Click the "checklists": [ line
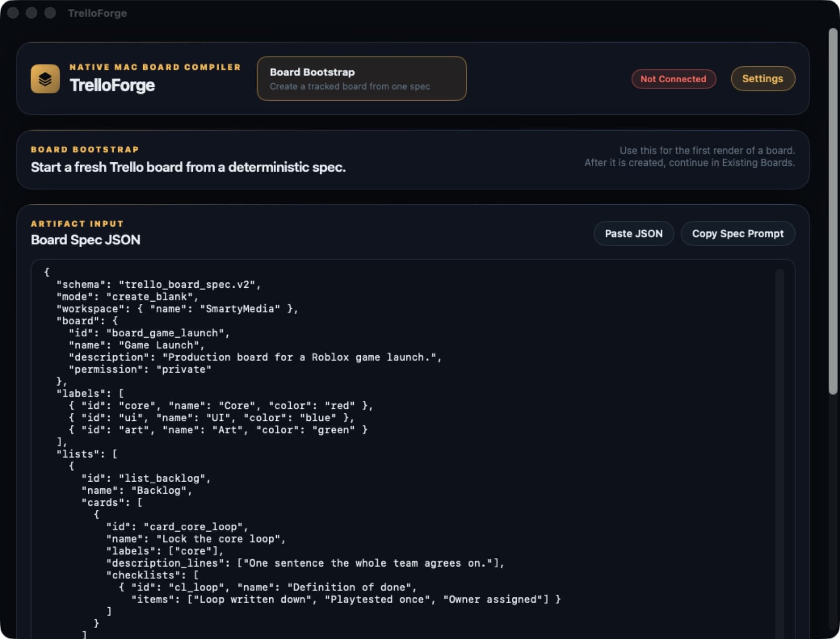840x639 pixels. tap(153, 576)
